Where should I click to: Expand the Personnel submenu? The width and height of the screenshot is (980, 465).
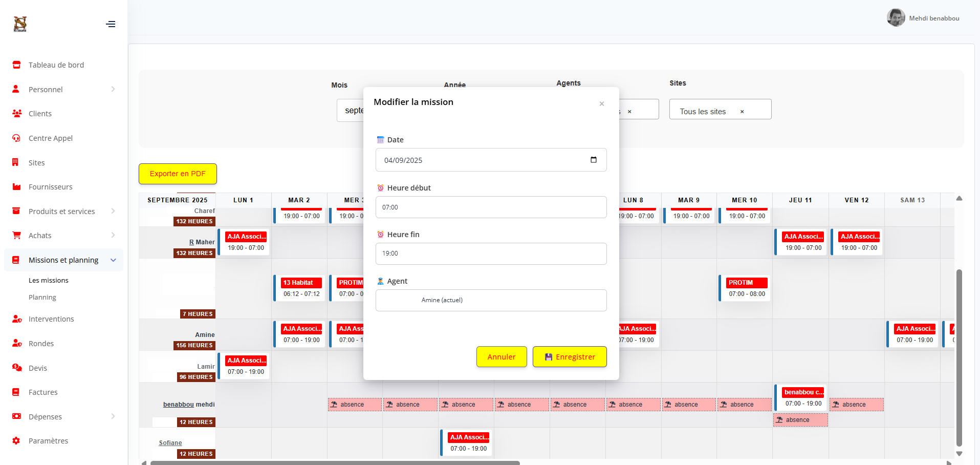click(113, 89)
